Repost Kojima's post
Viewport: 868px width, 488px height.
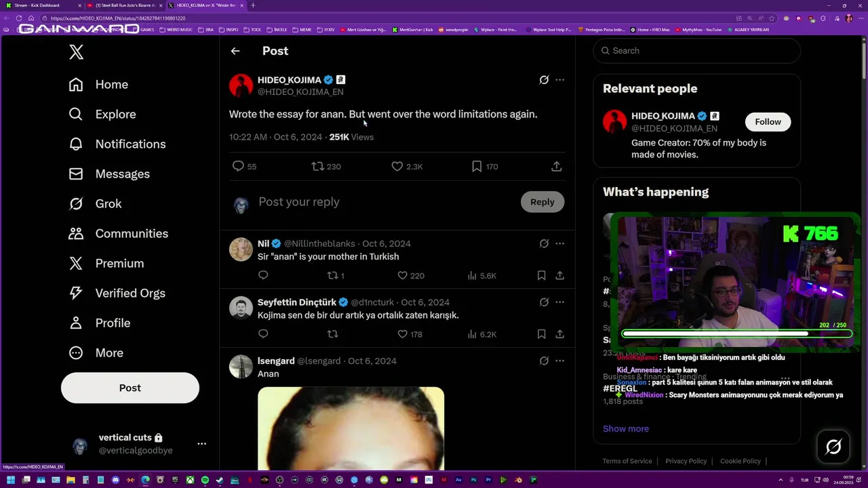click(317, 166)
